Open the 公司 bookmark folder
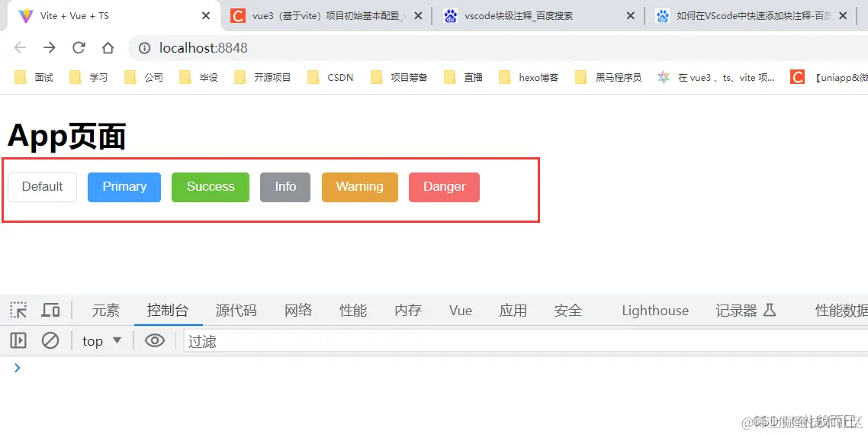This screenshot has height=435, width=868. (x=144, y=78)
